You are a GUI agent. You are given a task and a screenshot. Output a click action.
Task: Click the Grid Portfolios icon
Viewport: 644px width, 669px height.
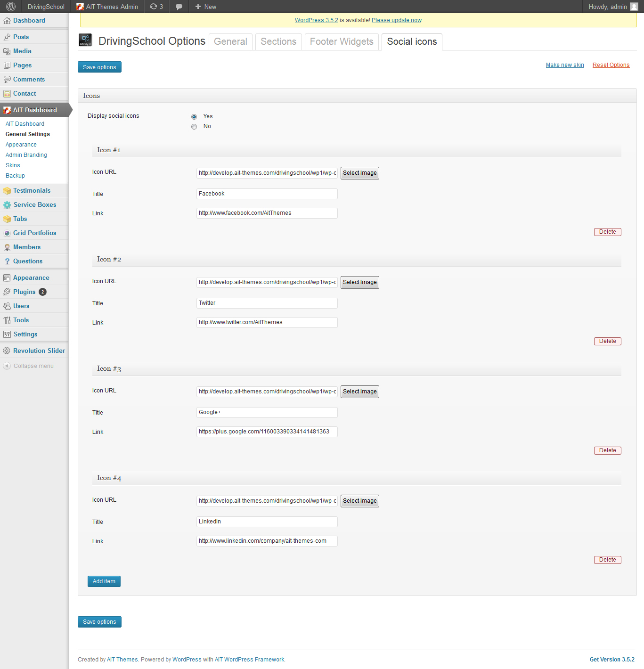(7, 233)
